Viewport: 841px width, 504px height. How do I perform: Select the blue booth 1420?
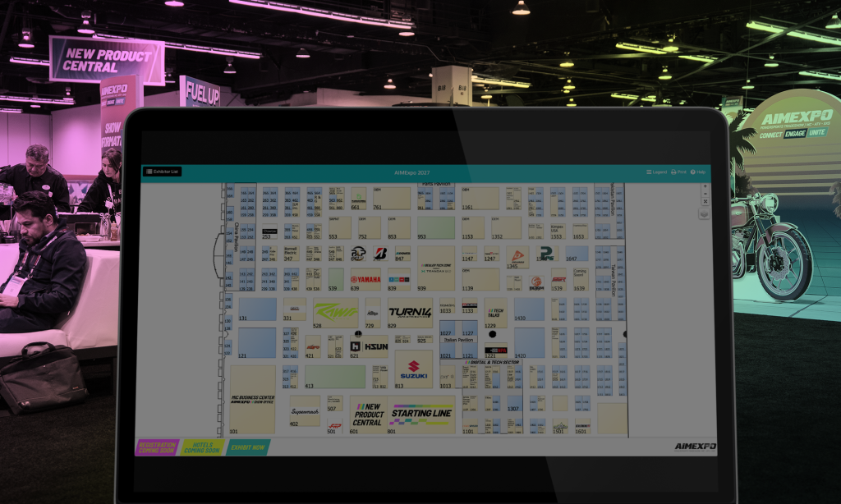tap(530, 343)
